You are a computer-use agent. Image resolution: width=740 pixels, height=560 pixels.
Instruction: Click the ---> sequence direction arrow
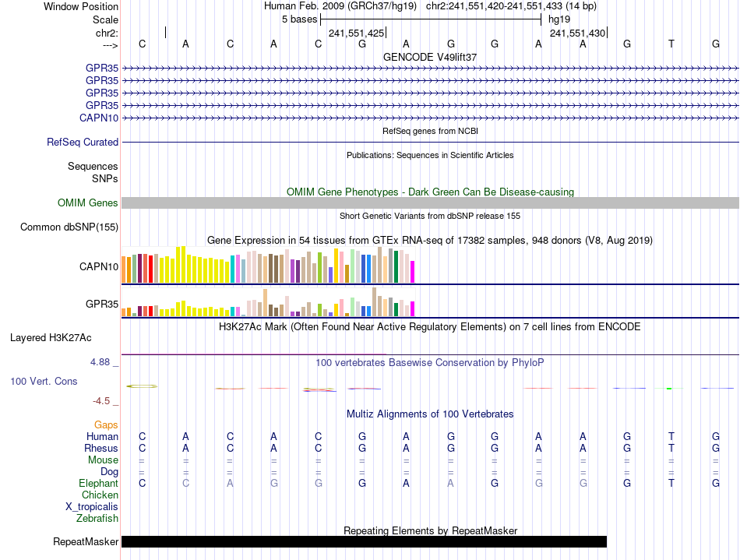point(110,45)
